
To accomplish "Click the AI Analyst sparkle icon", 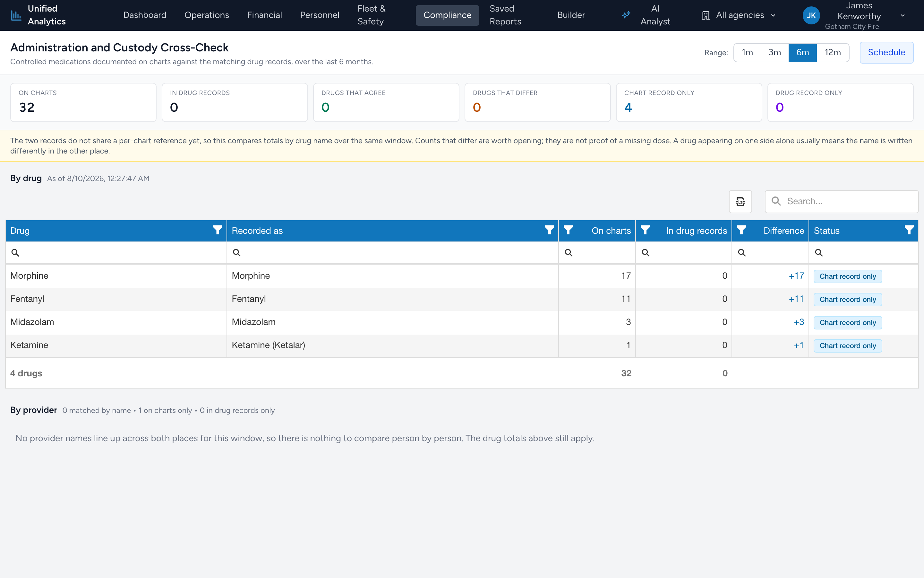I will point(626,15).
